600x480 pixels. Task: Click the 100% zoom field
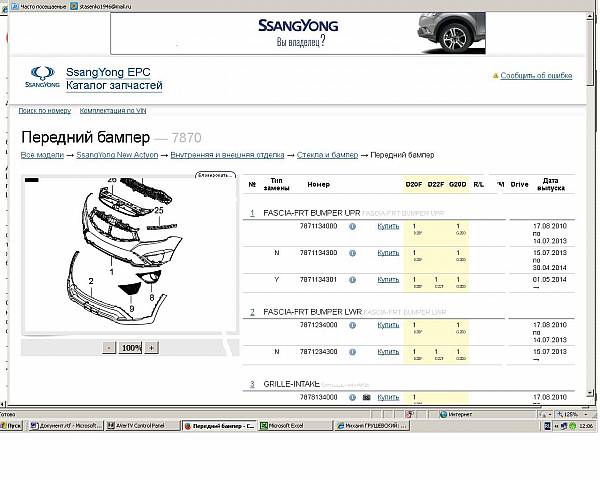130,348
